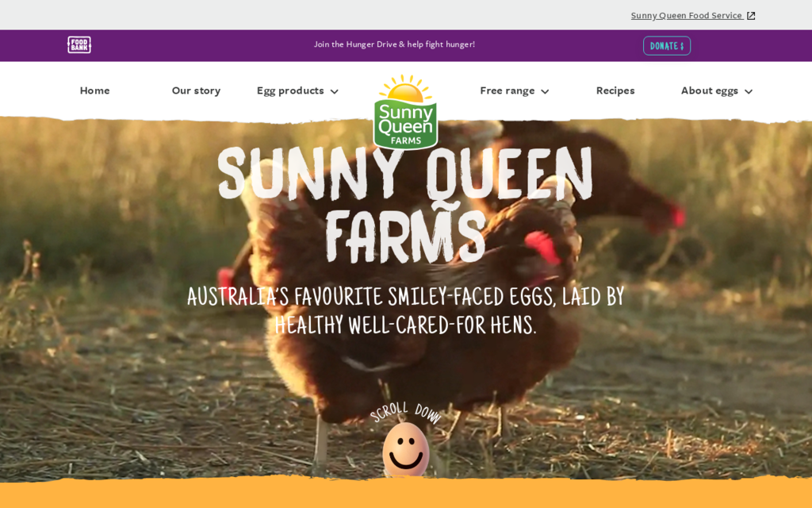The image size is (812, 508).
Task: Expand the Free range chevron arrow
Action: [545, 92]
